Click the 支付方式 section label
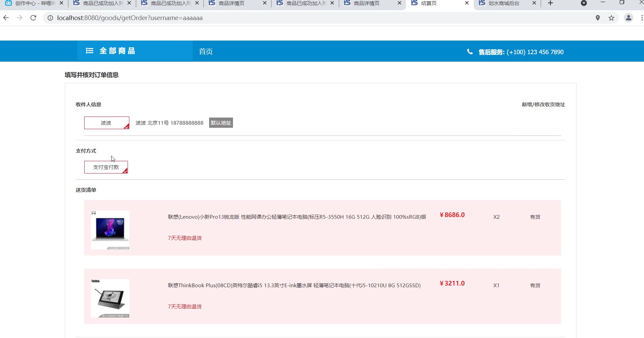Image resolution: width=644 pixels, height=338 pixels. coord(86,151)
